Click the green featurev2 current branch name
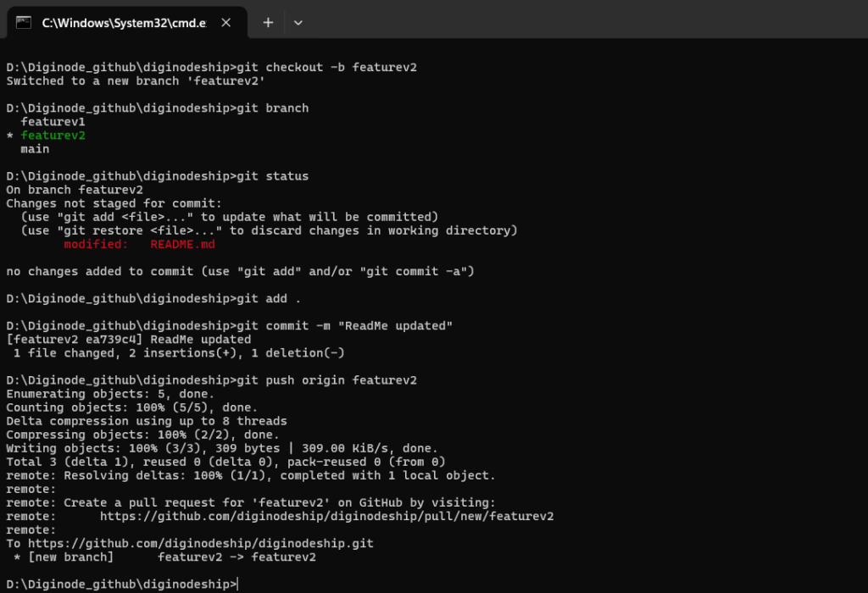868x593 pixels. pyautogui.click(x=53, y=136)
